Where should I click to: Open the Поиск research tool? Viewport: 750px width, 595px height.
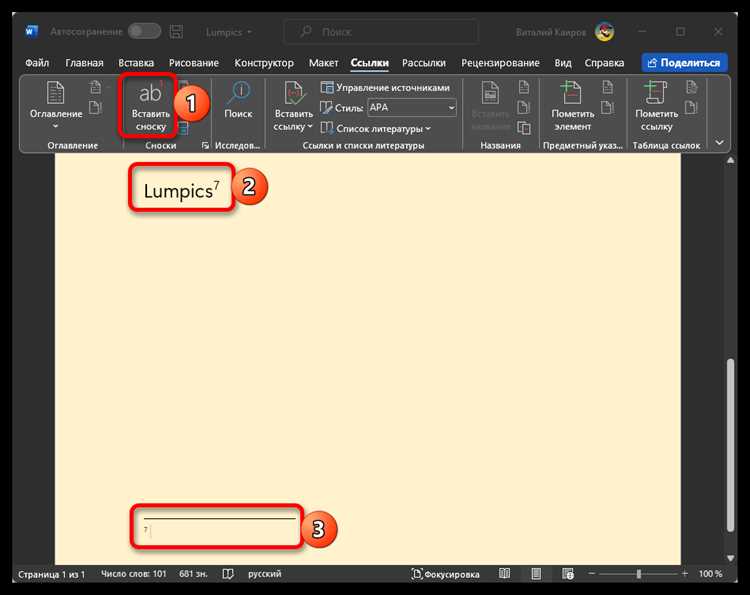coord(238,100)
